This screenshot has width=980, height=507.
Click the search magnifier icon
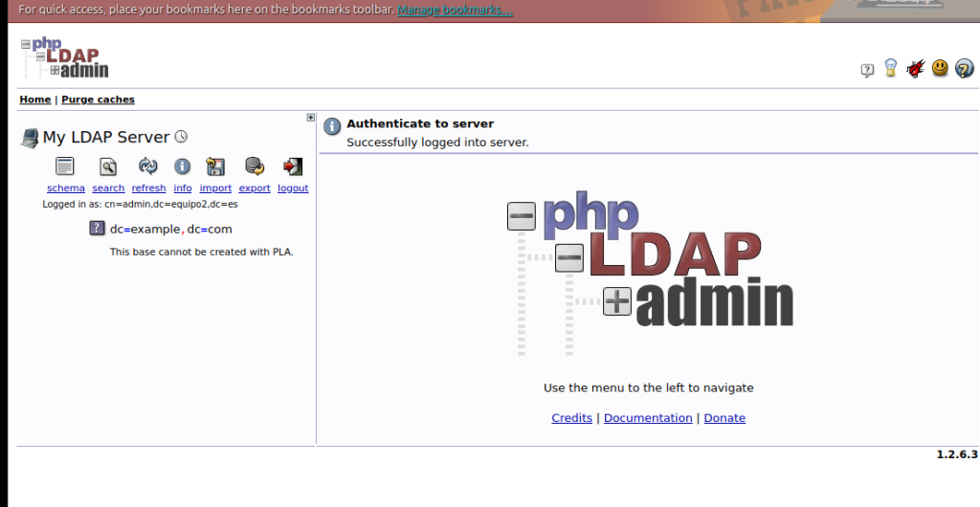click(x=108, y=166)
